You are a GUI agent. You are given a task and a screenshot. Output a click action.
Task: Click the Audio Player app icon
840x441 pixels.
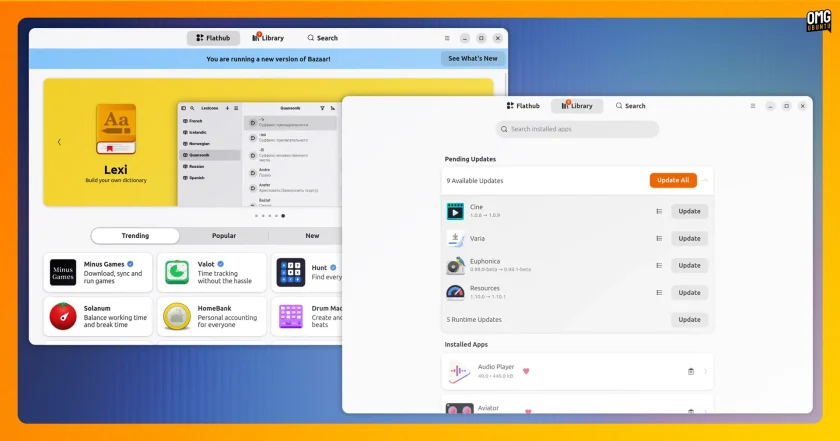459,371
